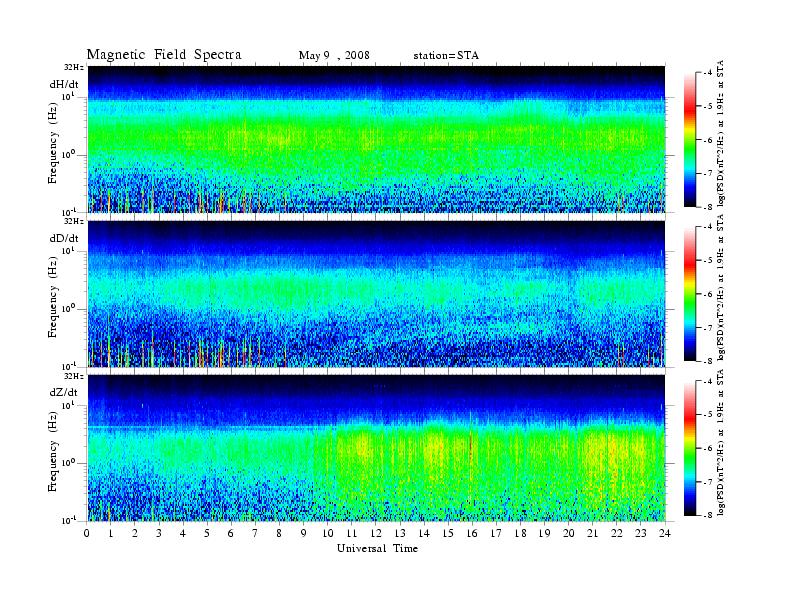Click the 10^0 frequency tick of the dD/dt panel
792x612 pixels.
pyautogui.click(x=68, y=309)
